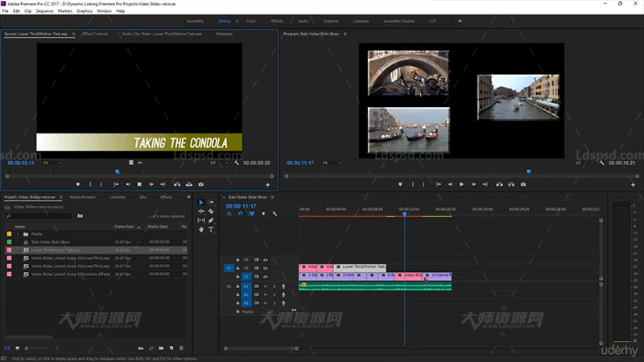Open Project panel menu icon
The image size is (644, 362).
tap(61, 197)
